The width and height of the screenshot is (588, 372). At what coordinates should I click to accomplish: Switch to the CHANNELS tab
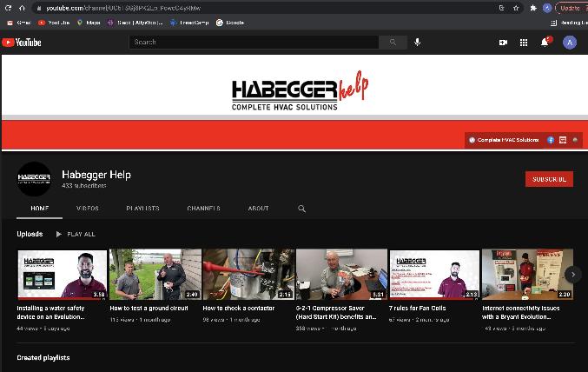(x=203, y=209)
